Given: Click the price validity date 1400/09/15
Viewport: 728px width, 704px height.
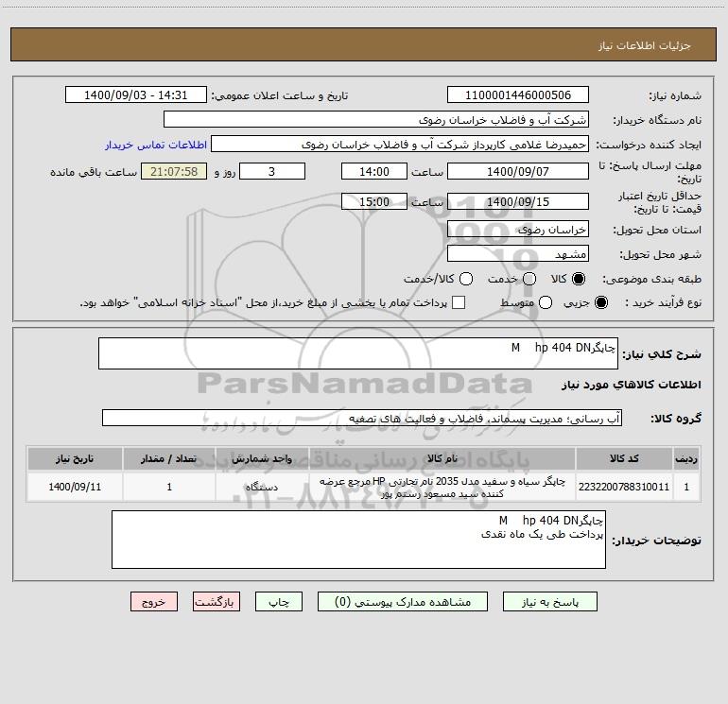Looking at the screenshot, I should pos(518,201).
